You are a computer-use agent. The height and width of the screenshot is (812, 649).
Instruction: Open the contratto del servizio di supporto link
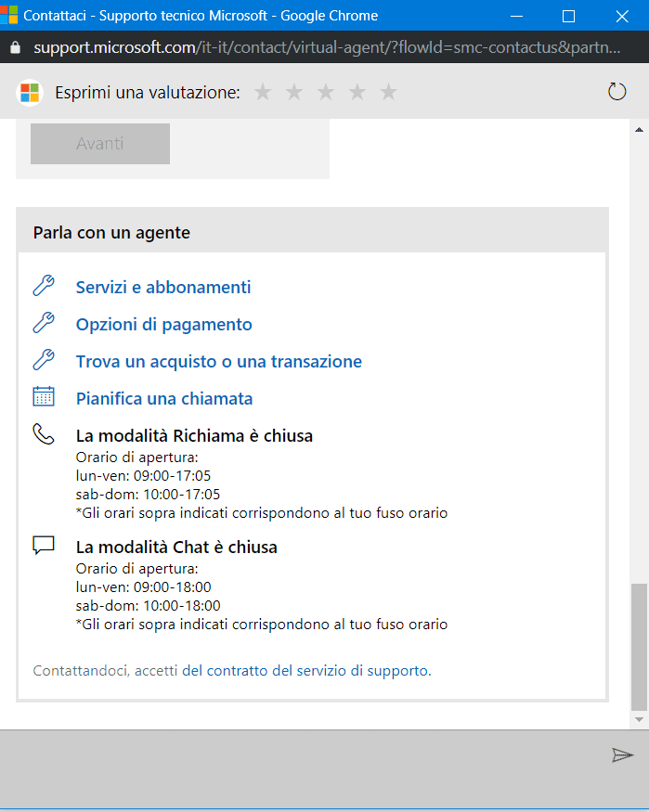click(305, 670)
